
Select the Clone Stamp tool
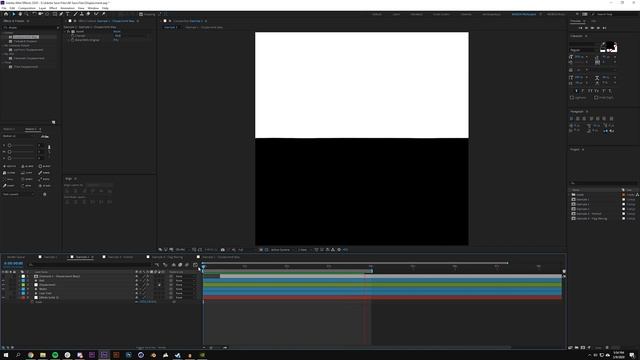pos(82,14)
